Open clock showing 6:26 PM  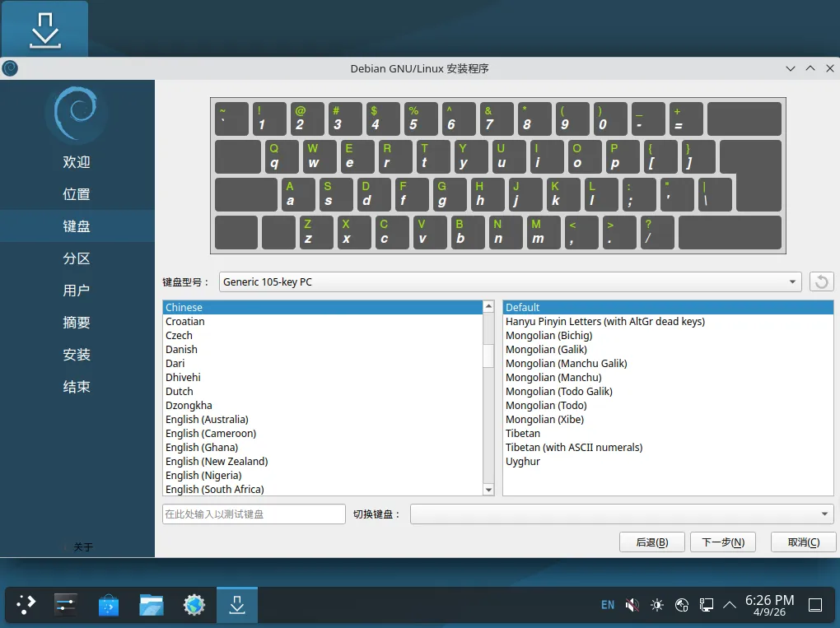point(769,605)
